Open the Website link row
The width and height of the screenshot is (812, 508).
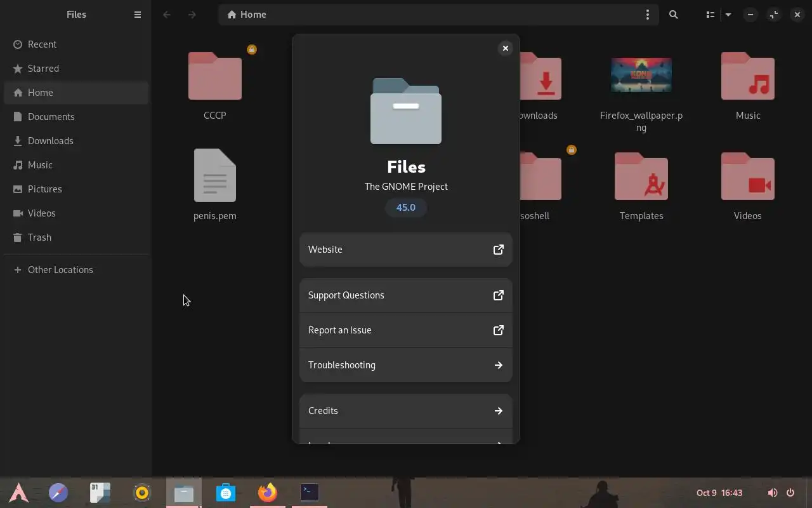pos(406,250)
